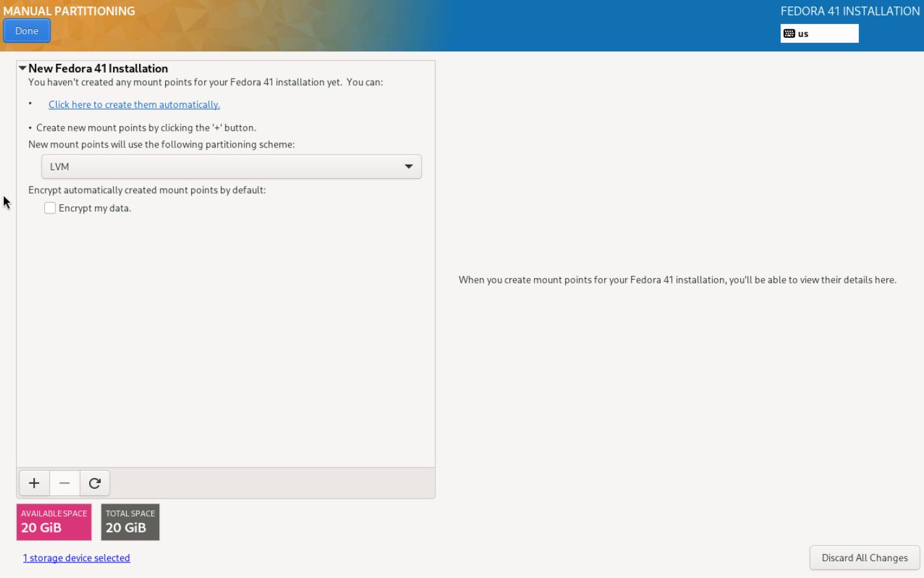Click 'New mount points will use' scheme text
The height and width of the screenshot is (578, 924).
click(x=162, y=144)
